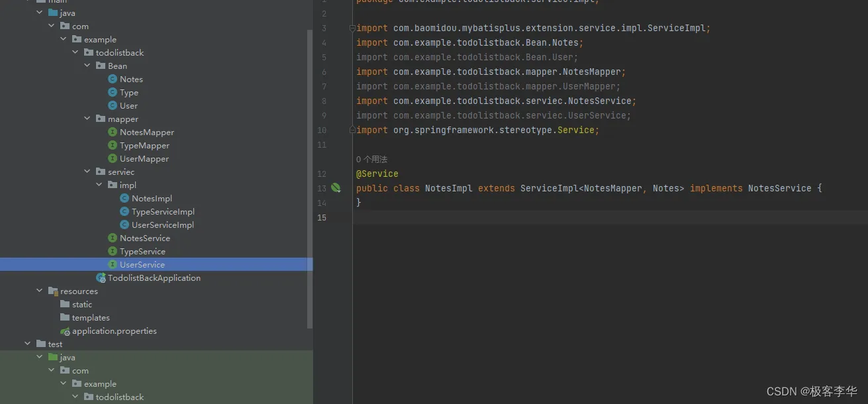Click the UserService interface icon
The height and width of the screenshot is (404, 868).
click(113, 264)
